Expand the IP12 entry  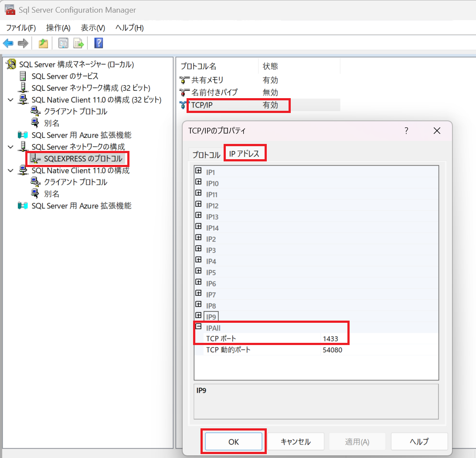[x=198, y=204]
